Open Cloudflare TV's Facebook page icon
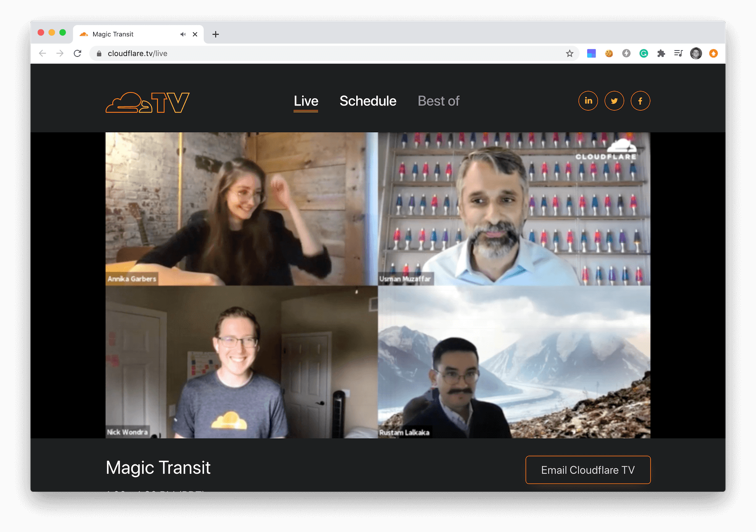 click(x=640, y=101)
